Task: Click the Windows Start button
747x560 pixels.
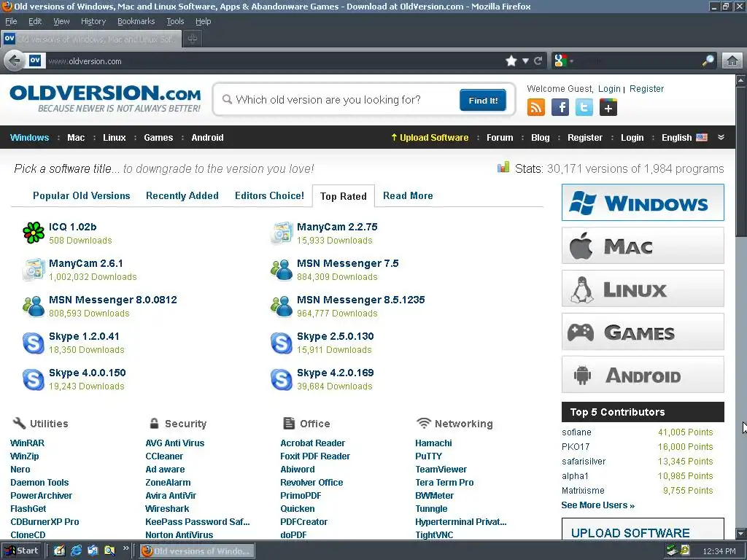Action: 22,551
